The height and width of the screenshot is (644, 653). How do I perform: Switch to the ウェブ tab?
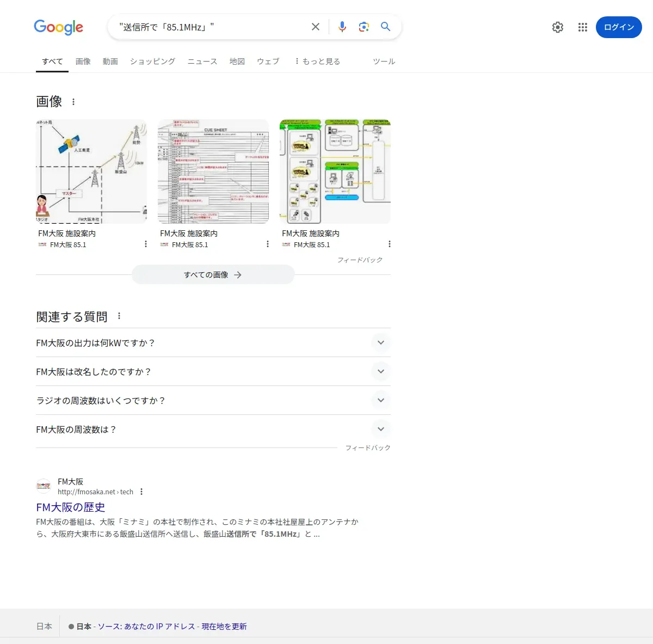[268, 62]
